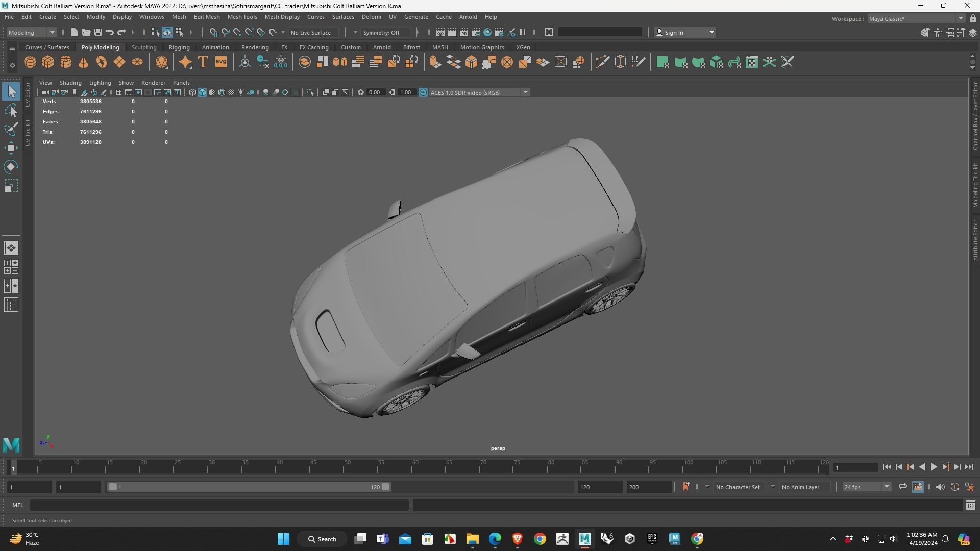The height and width of the screenshot is (551, 980).
Task: Activate the Move tool
Action: (x=11, y=148)
